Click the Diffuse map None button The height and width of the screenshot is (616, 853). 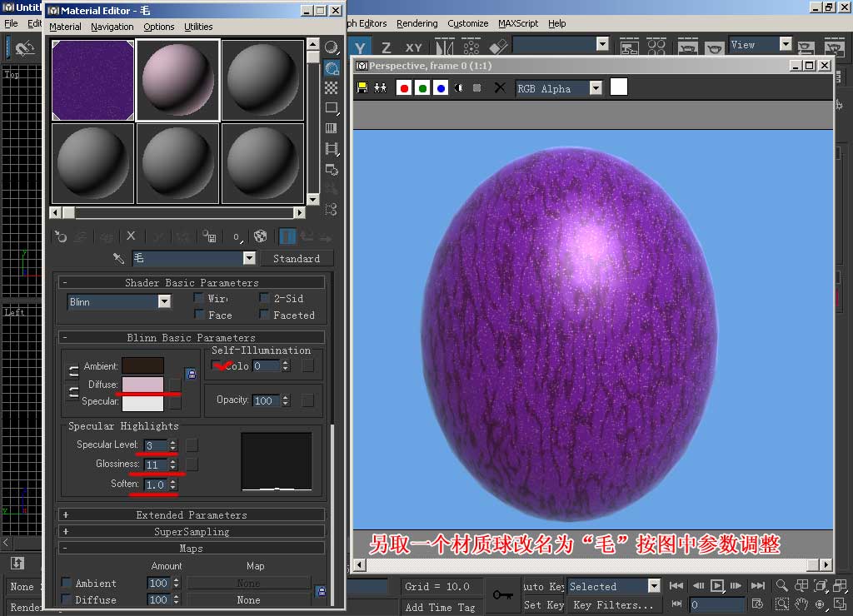pyautogui.click(x=248, y=599)
